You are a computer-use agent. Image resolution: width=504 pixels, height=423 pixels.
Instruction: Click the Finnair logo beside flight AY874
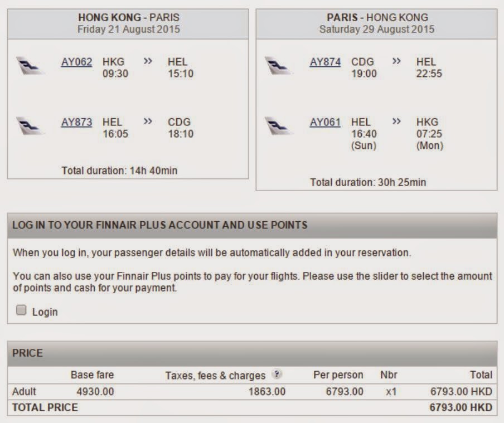tap(278, 65)
